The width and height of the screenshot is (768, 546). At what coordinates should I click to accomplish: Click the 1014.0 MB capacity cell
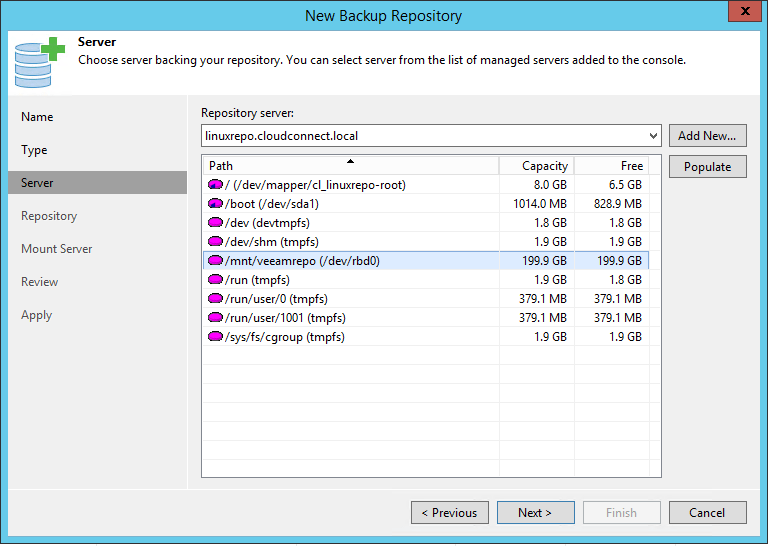(540, 204)
